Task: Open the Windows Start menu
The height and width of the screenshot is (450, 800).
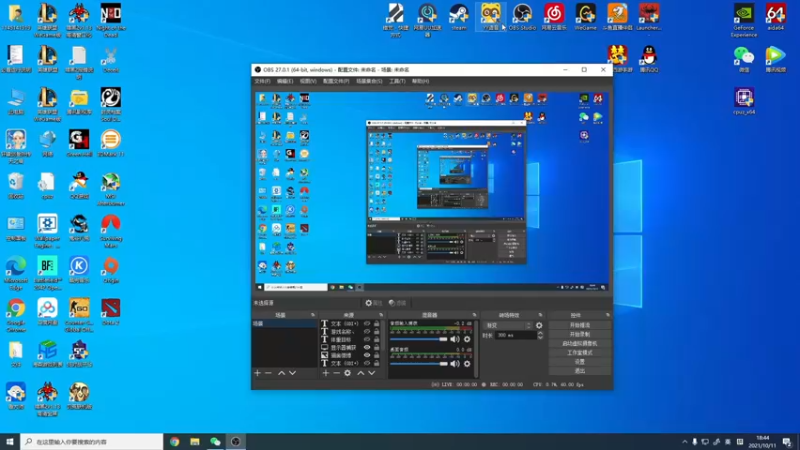Action: tap(10, 442)
